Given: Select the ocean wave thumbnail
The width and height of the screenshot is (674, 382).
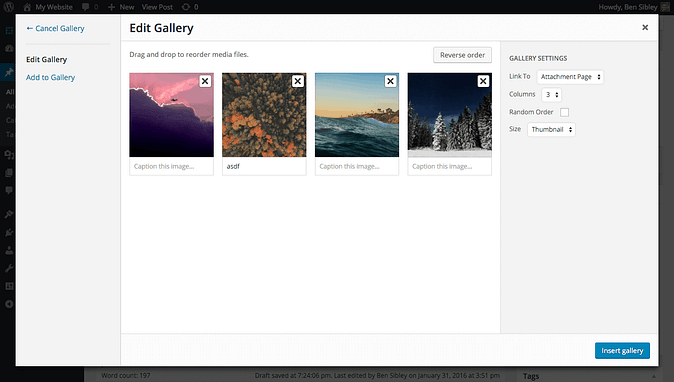Looking at the screenshot, I should (357, 115).
